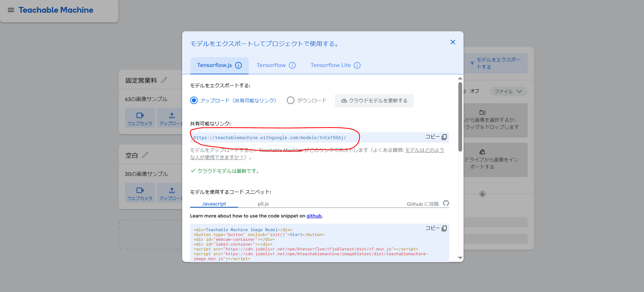644x292 pixels.
Task: Select the p5.js snippet tab
Action: click(263, 204)
